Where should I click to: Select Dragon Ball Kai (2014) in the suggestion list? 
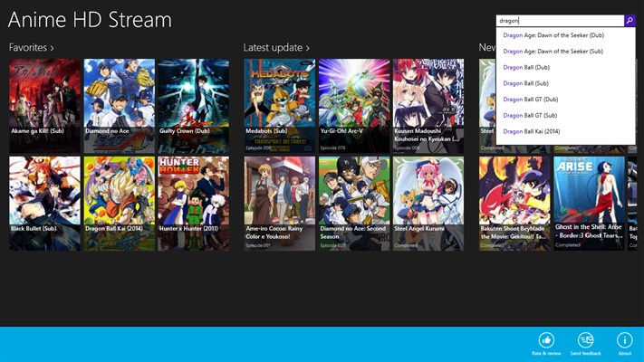pos(565,131)
